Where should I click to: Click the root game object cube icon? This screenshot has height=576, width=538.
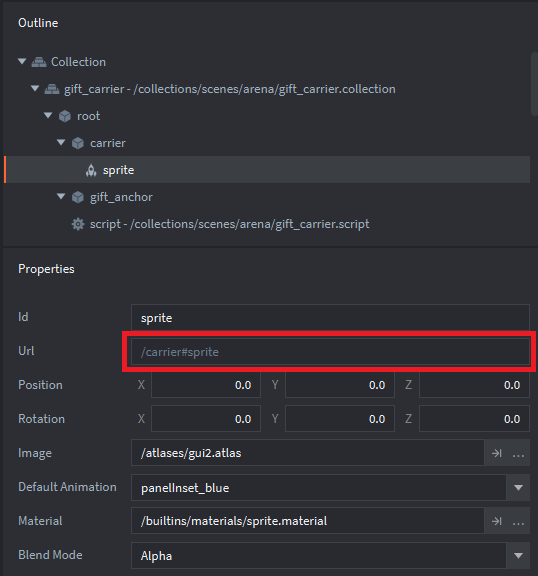65,116
